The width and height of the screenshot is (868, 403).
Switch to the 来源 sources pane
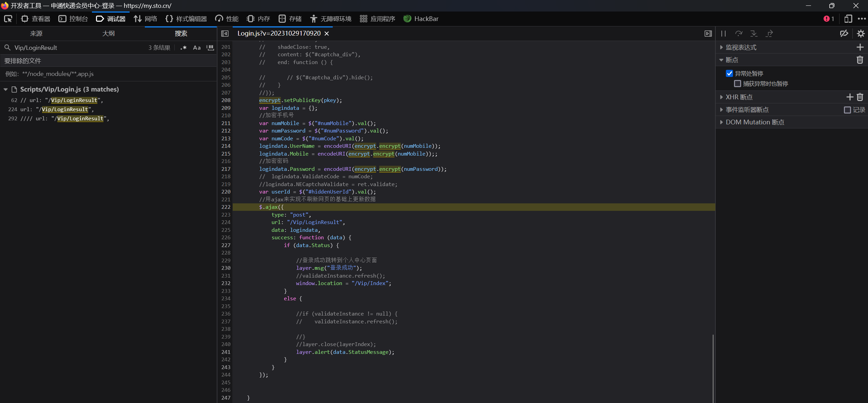tap(36, 34)
